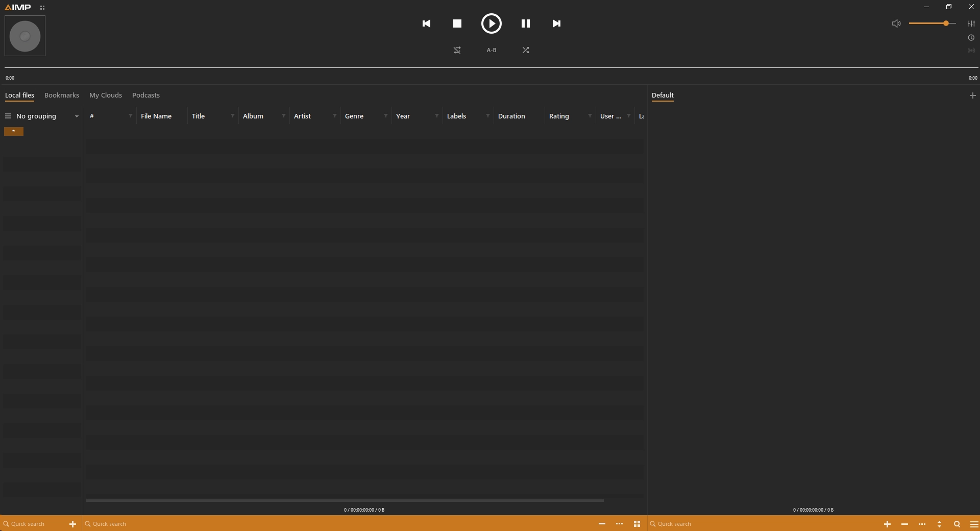Click the Quick search field
Viewport: 980px width, 531px height.
[31, 524]
